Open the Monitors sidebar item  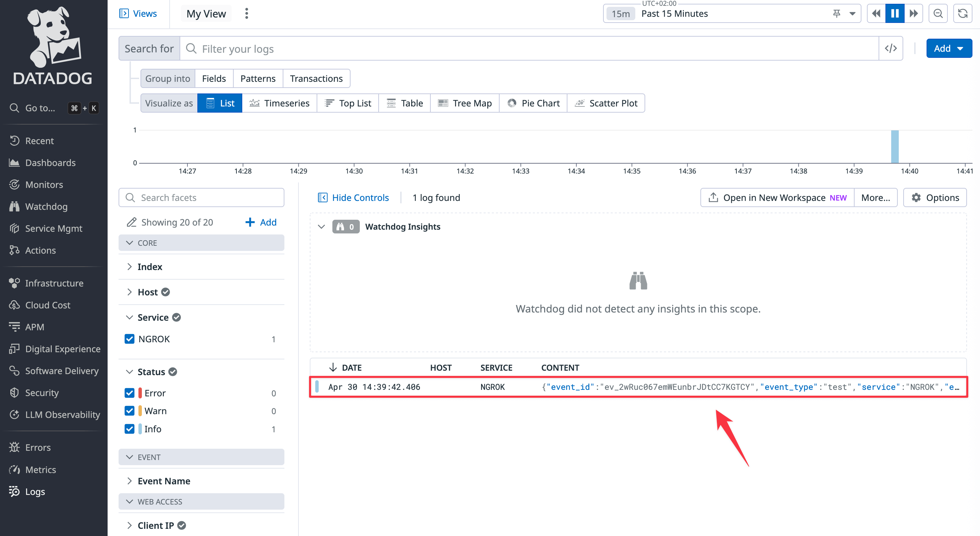click(x=45, y=184)
